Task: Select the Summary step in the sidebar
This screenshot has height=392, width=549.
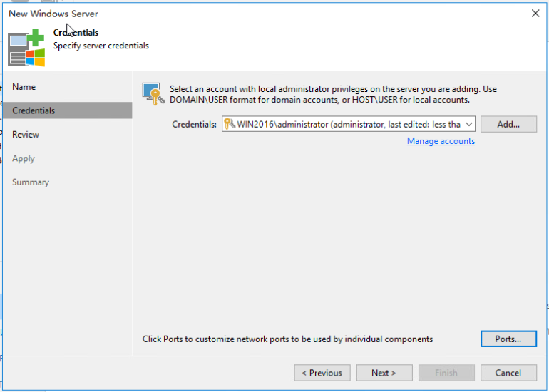Action: [31, 182]
